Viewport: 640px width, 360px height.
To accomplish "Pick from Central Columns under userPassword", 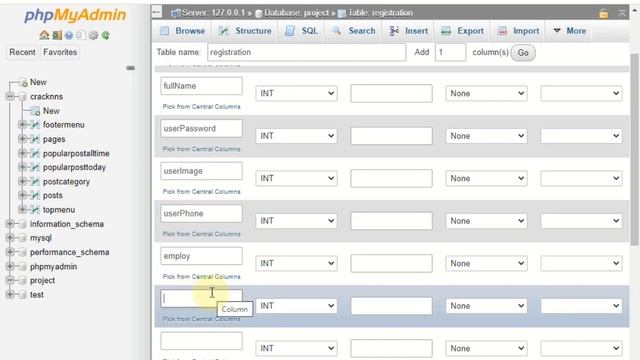I will pyautogui.click(x=201, y=149).
